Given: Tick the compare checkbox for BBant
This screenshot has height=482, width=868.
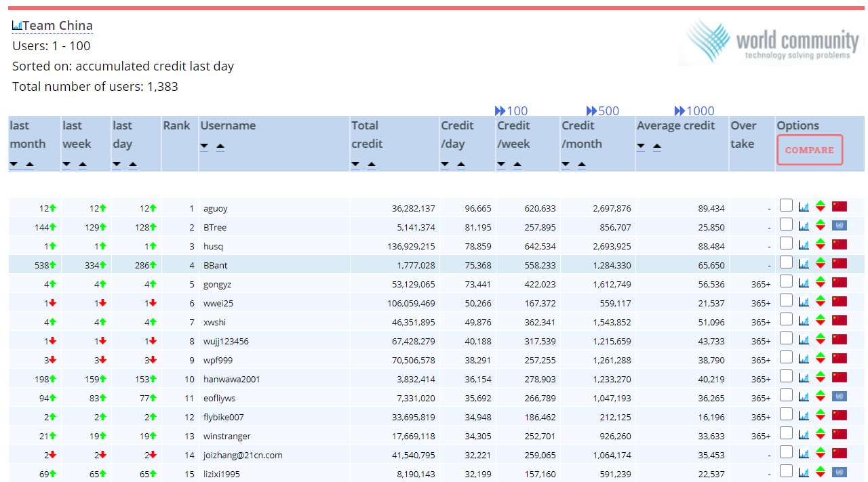Looking at the screenshot, I should [x=786, y=262].
